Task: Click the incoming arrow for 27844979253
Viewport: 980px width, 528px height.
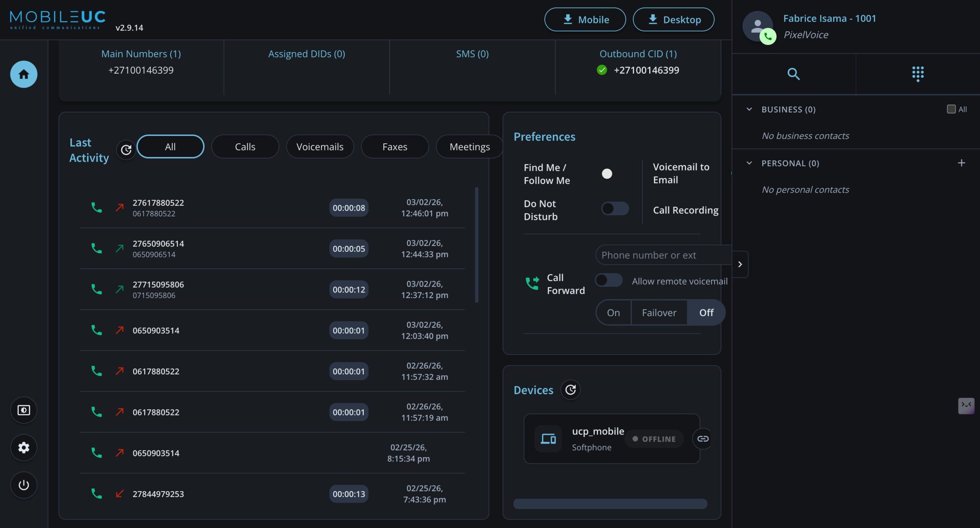Action: coord(119,494)
